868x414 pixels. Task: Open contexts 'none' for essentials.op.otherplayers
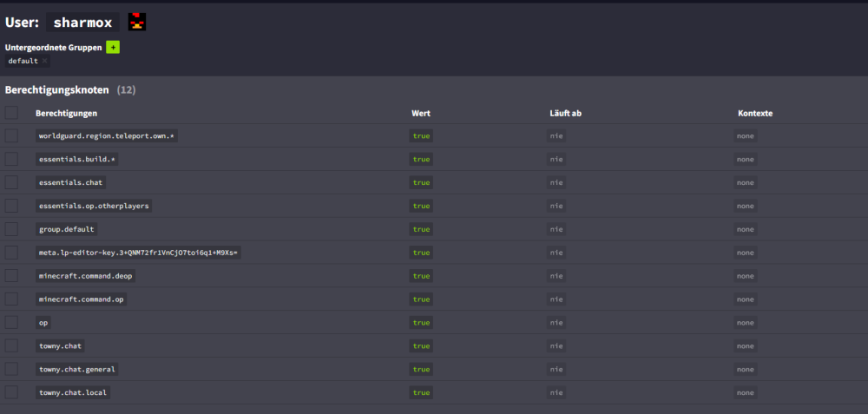(746, 206)
